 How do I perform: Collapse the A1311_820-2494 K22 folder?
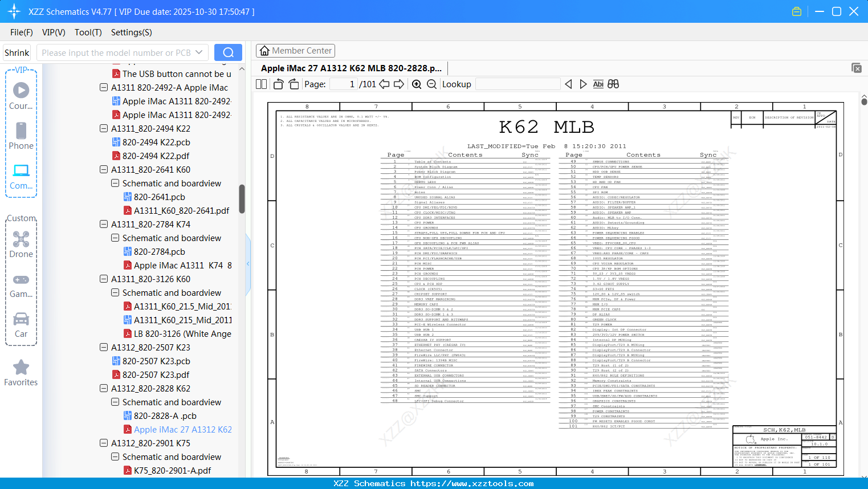click(x=104, y=129)
